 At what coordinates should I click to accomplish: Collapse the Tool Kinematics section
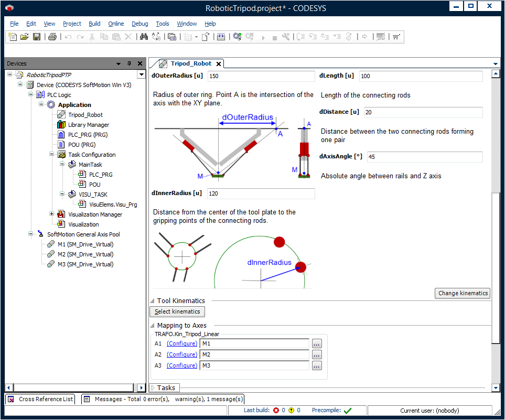point(153,301)
